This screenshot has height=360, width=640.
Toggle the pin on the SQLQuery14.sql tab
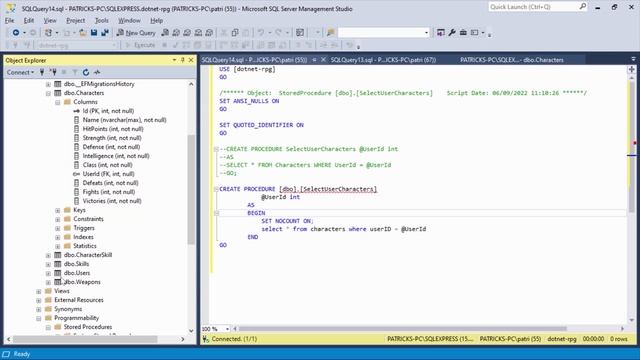314,60
